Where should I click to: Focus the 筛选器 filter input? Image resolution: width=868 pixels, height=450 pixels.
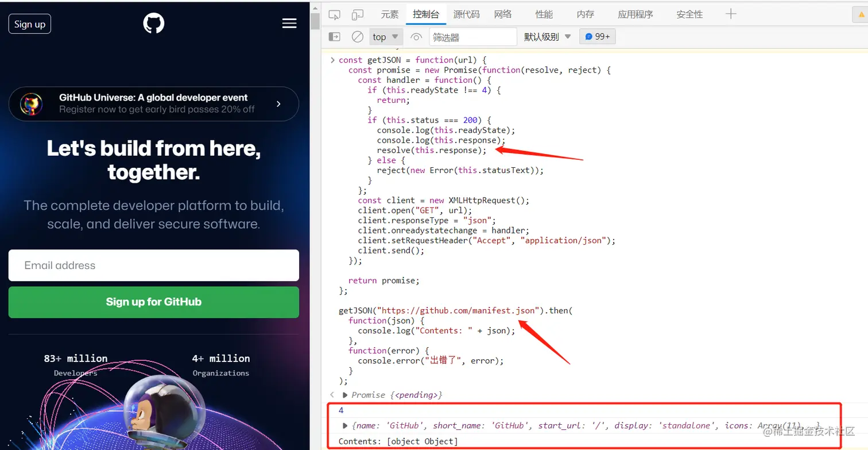pyautogui.click(x=473, y=37)
